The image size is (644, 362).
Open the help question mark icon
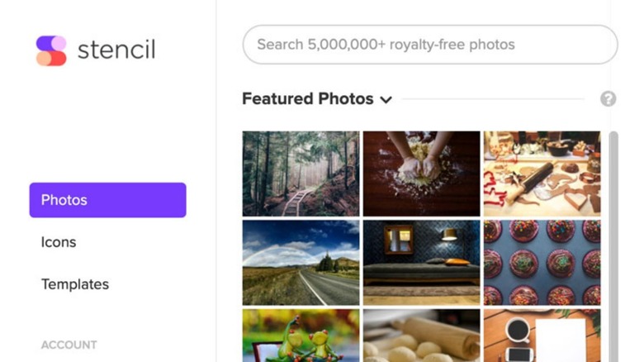(608, 99)
